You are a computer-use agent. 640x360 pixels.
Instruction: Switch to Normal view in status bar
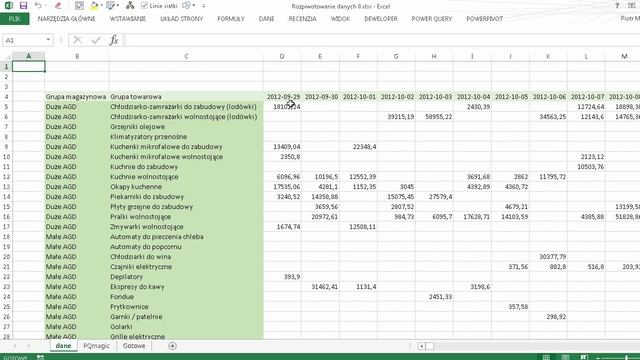[546, 357]
